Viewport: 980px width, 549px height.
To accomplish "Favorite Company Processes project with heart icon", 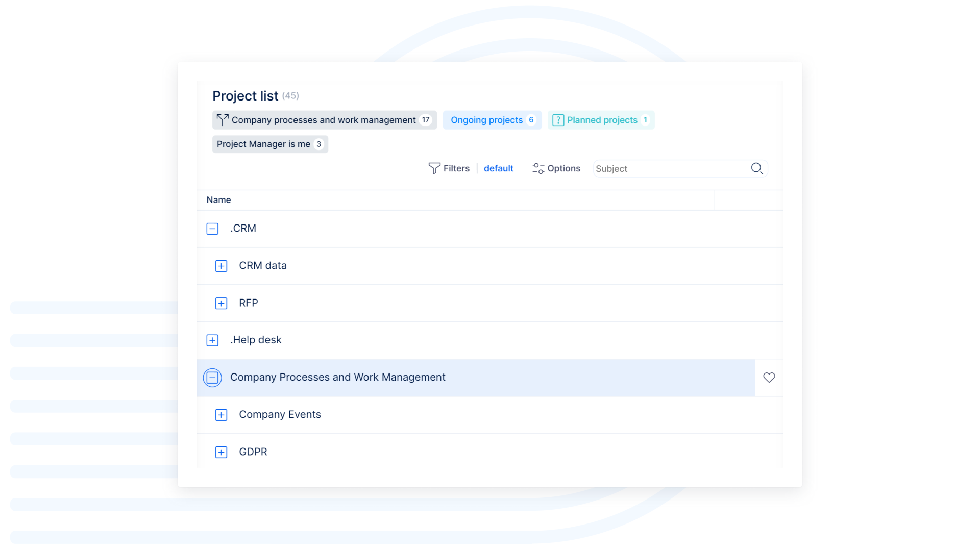I will (x=769, y=378).
